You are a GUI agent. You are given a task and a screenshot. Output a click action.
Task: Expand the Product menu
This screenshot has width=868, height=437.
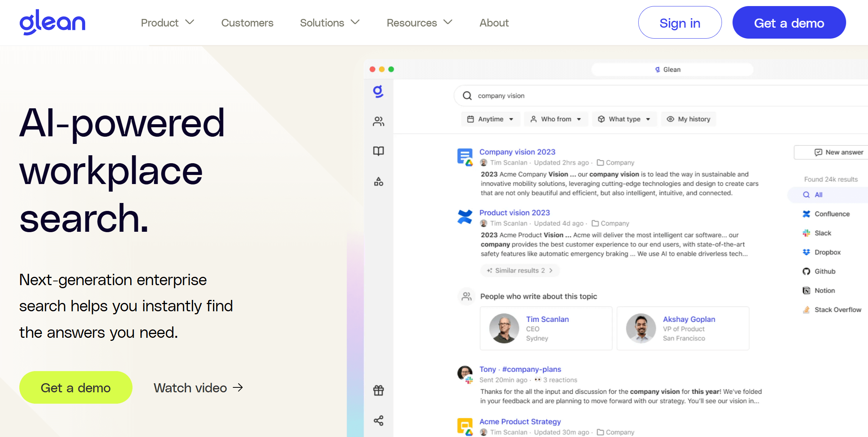click(x=167, y=23)
